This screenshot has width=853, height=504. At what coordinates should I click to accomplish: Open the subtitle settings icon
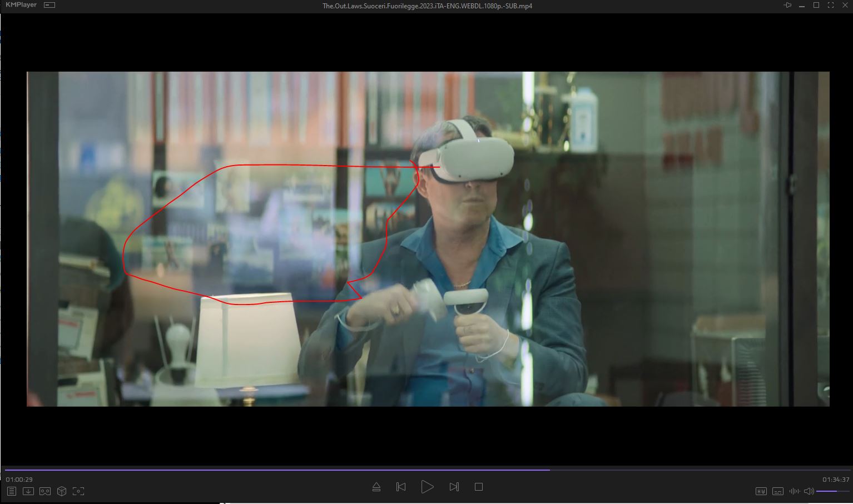click(778, 491)
